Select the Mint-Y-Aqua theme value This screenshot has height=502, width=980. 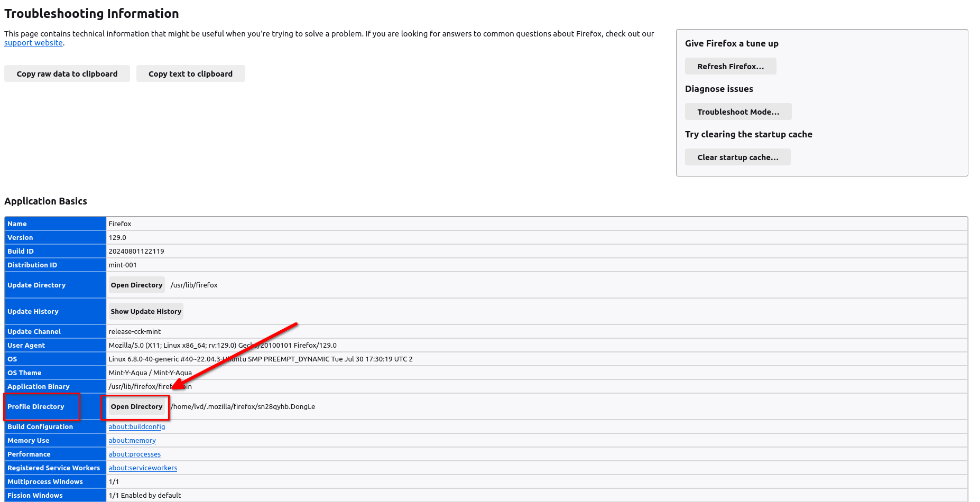(x=150, y=373)
